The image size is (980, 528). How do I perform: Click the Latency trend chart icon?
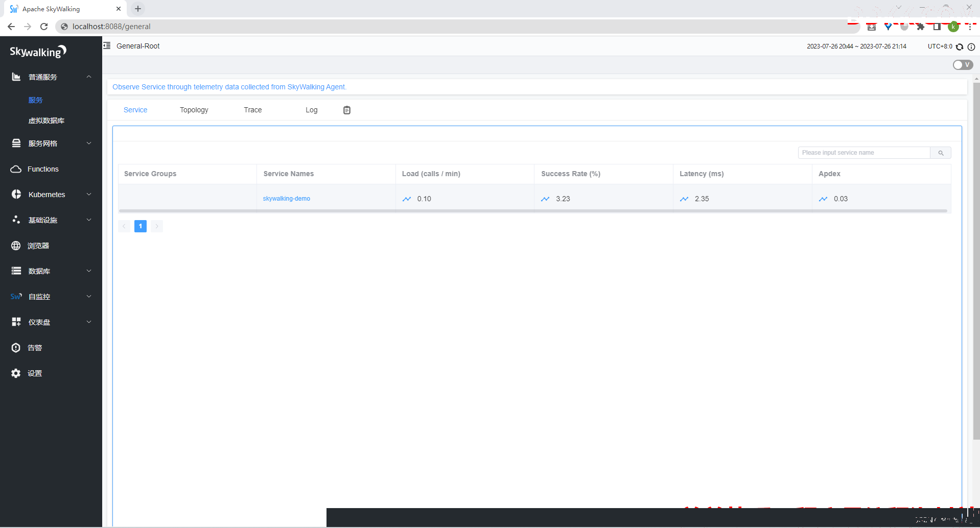684,199
